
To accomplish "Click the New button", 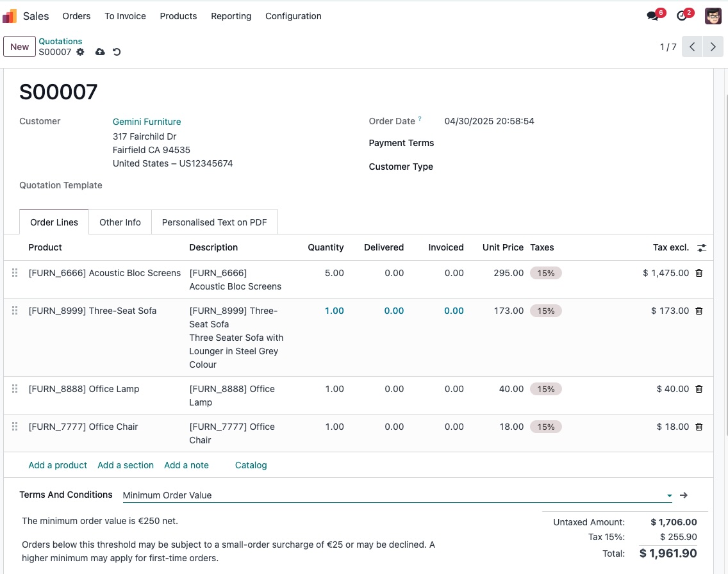I will coord(19,47).
